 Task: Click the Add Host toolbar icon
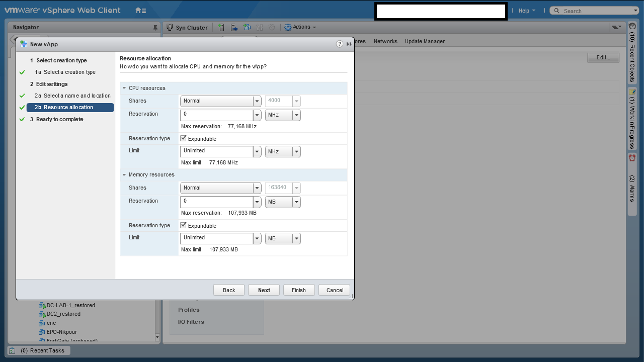(x=221, y=28)
